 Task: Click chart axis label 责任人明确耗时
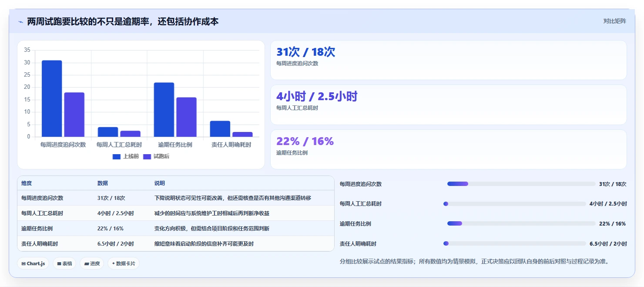[231, 145]
